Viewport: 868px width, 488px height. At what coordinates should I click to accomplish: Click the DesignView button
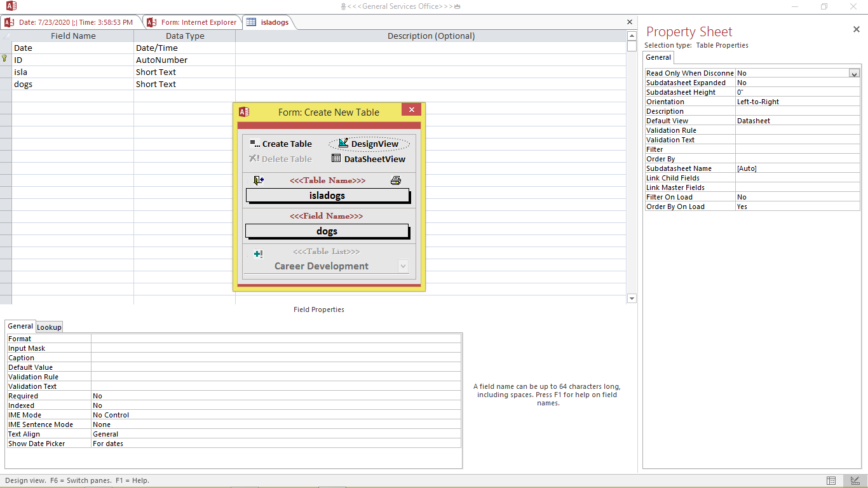369,144
